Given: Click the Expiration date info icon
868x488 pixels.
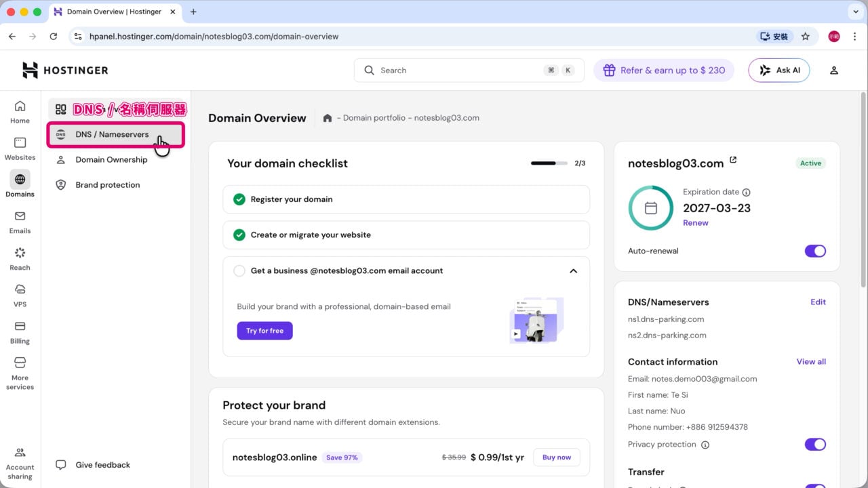Looking at the screenshot, I should click(747, 192).
